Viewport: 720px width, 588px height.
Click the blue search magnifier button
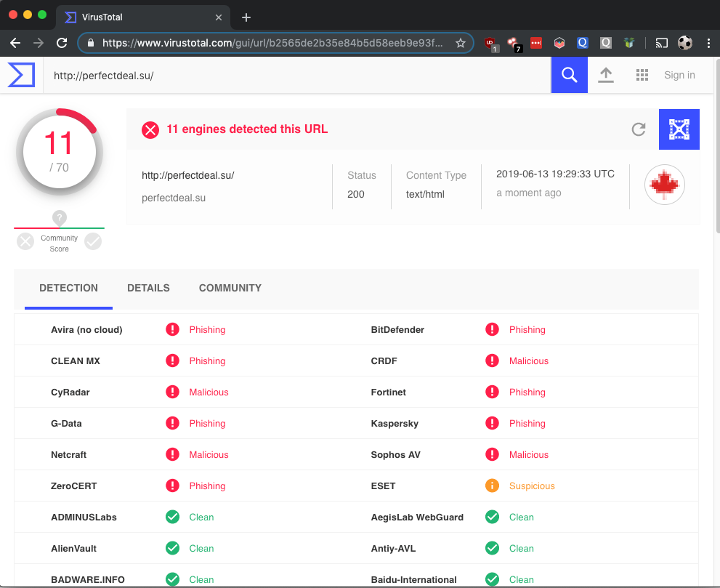pos(569,75)
